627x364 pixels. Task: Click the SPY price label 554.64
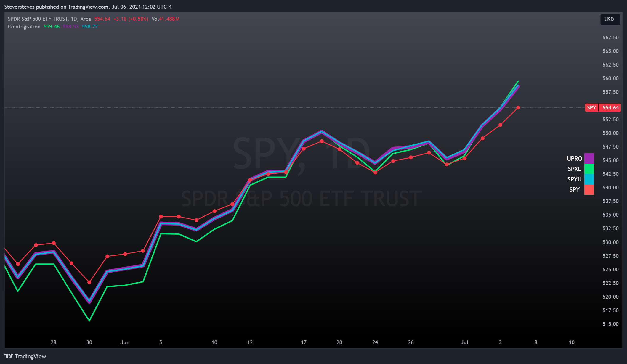[610, 108]
